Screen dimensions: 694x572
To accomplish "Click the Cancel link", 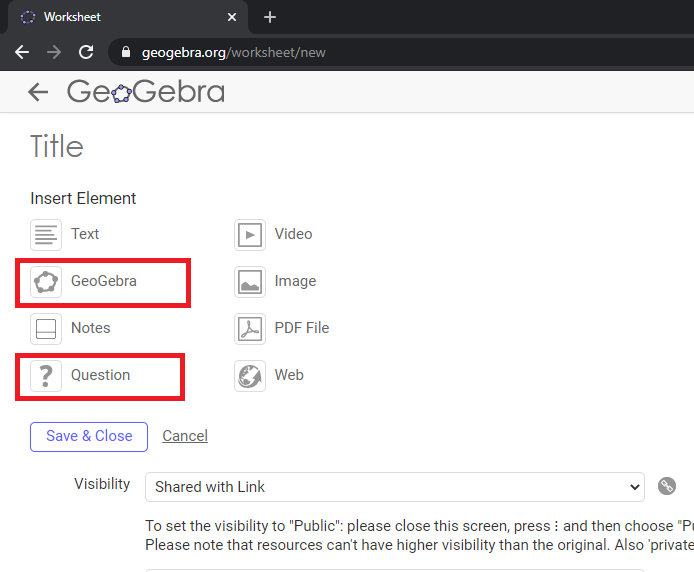I will 185,436.
